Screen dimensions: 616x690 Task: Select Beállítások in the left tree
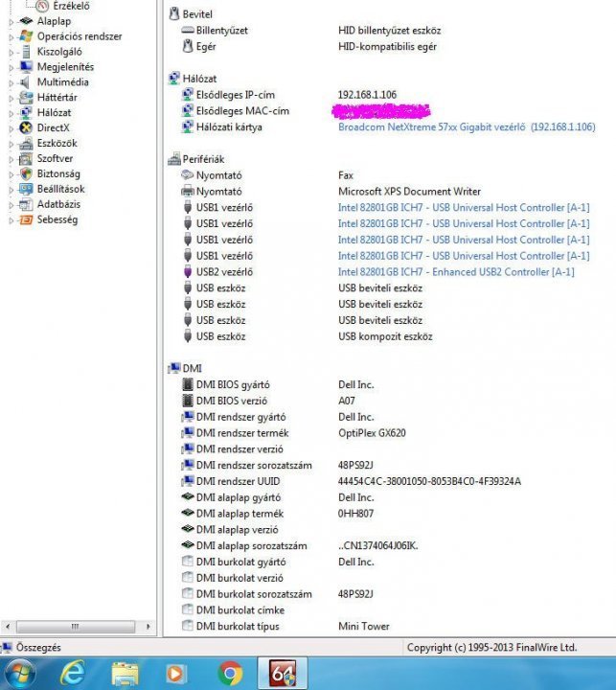coord(60,189)
